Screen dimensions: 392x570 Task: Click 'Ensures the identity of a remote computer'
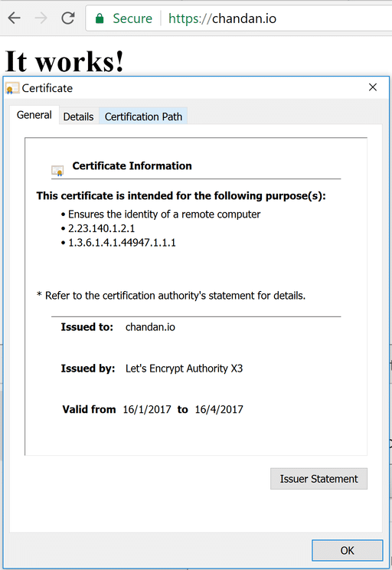coord(164,215)
